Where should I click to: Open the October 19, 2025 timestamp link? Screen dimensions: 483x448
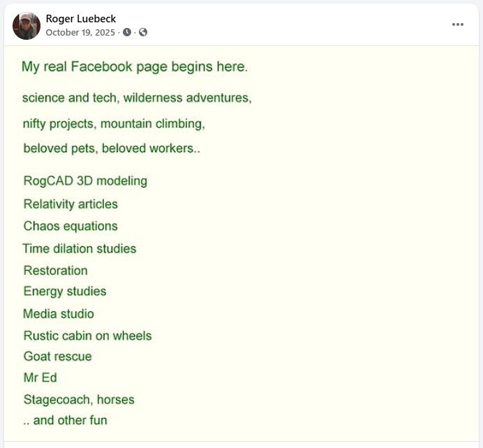[80, 32]
